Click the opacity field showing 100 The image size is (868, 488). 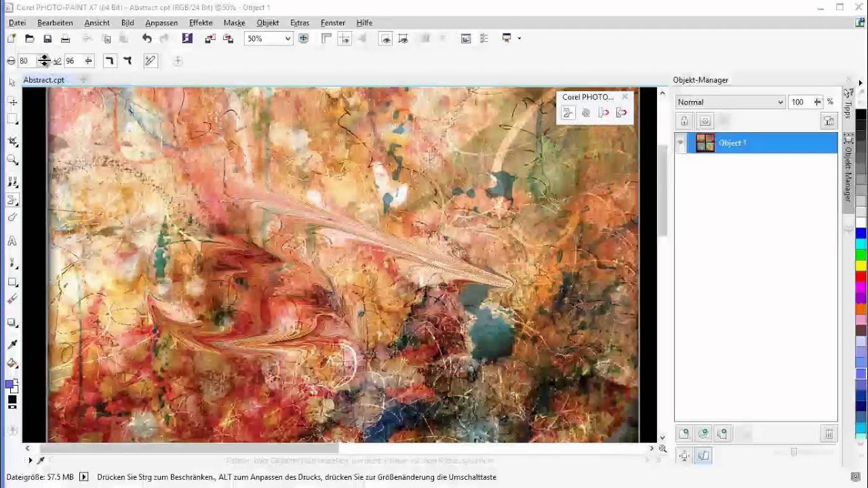(800, 102)
